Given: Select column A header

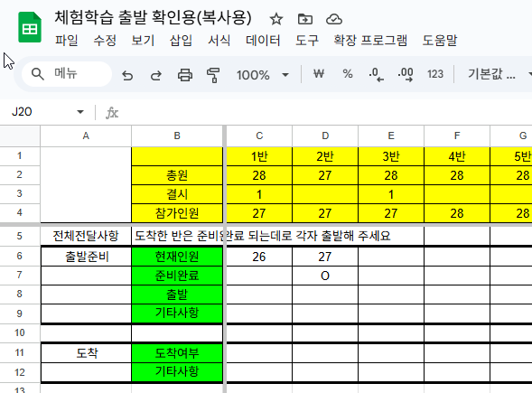Looking at the screenshot, I should [86, 136].
